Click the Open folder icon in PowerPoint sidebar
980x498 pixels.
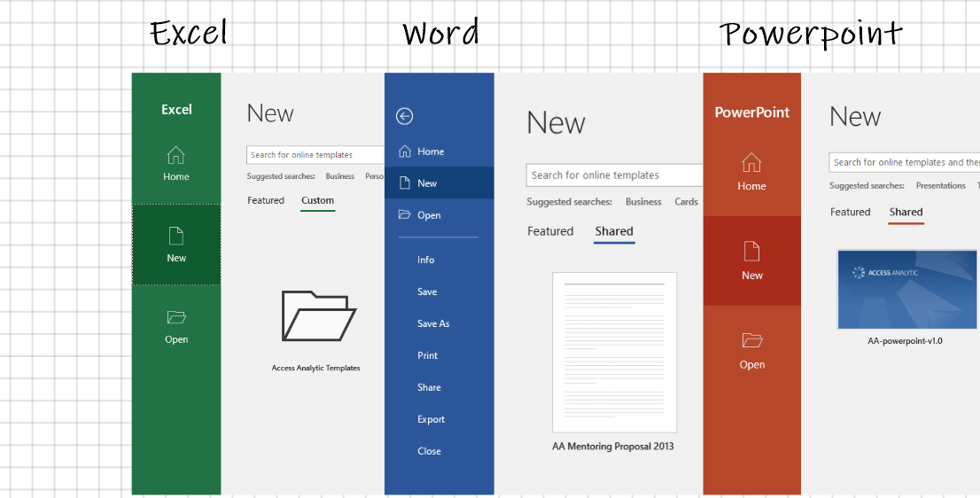click(752, 340)
